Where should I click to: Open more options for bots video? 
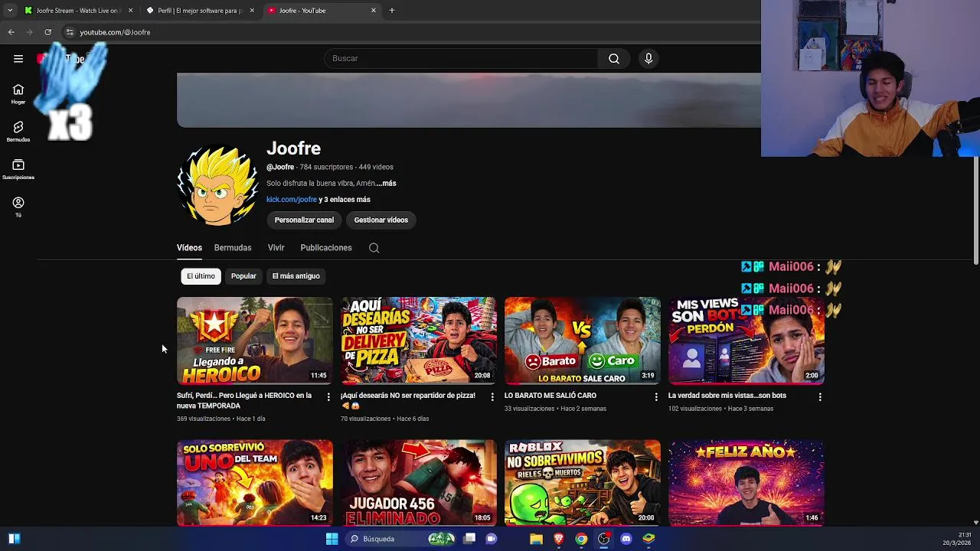tap(820, 396)
